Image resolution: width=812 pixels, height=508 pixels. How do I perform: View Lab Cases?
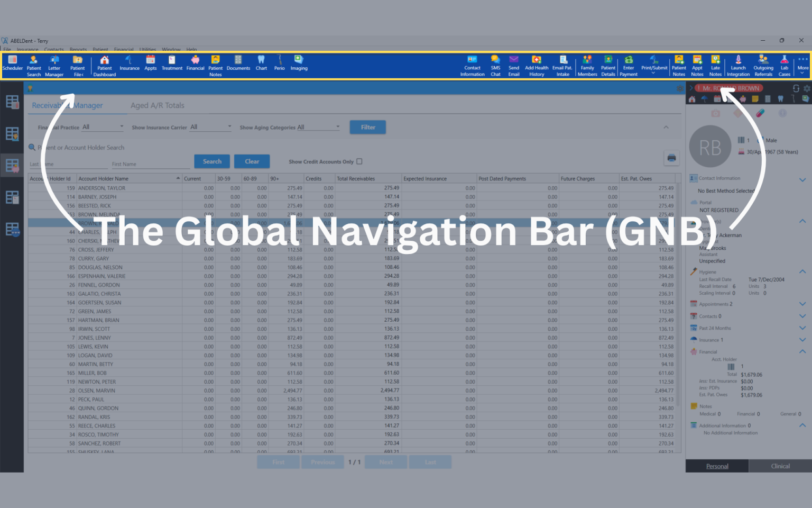[784, 63]
